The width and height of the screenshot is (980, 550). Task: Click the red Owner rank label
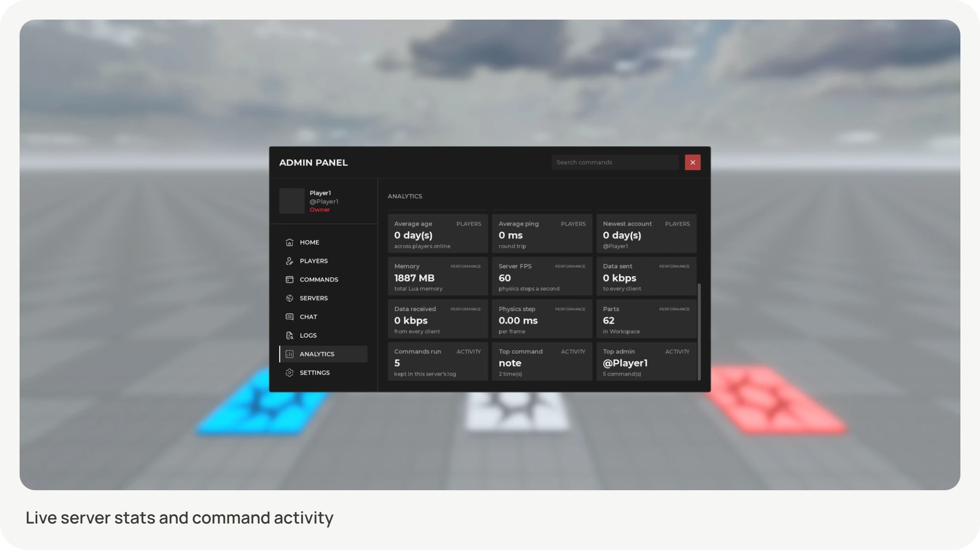click(319, 210)
